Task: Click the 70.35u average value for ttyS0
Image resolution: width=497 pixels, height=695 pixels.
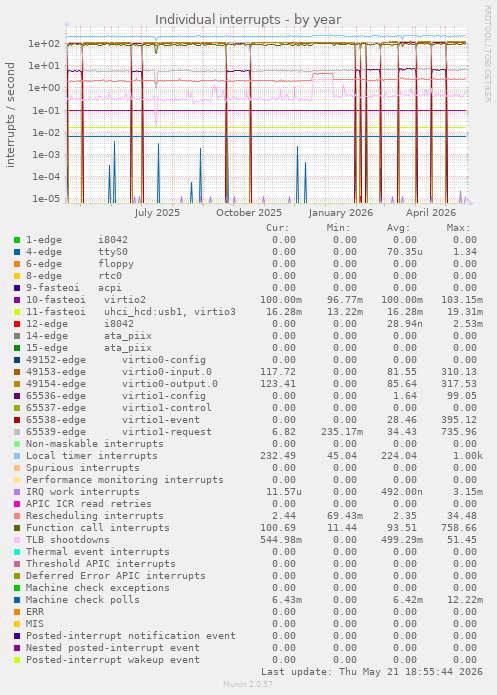Action: coord(405,252)
